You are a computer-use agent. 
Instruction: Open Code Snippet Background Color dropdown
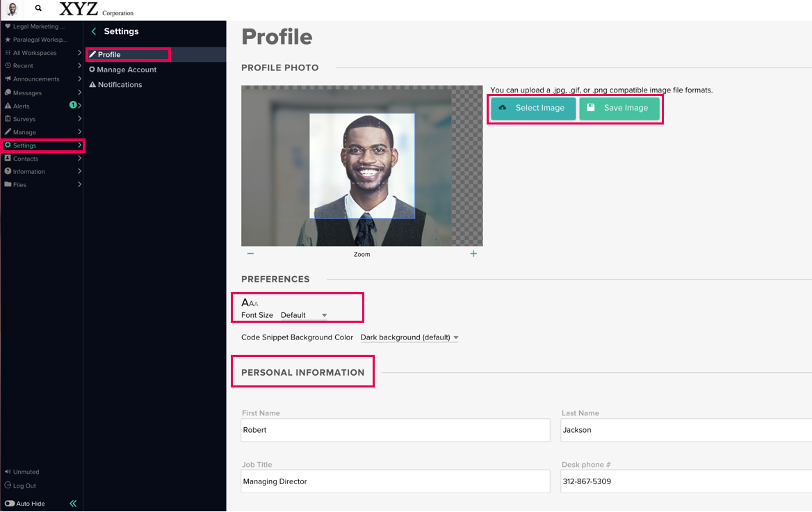click(409, 337)
